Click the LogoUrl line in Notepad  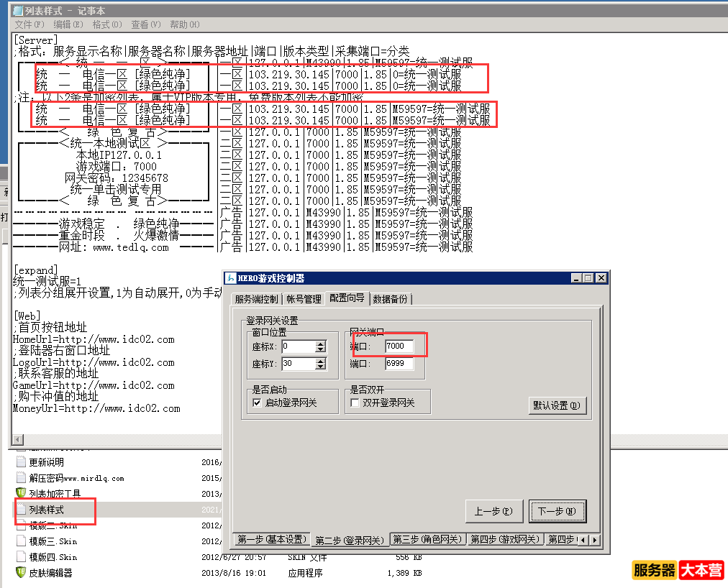tap(94, 362)
